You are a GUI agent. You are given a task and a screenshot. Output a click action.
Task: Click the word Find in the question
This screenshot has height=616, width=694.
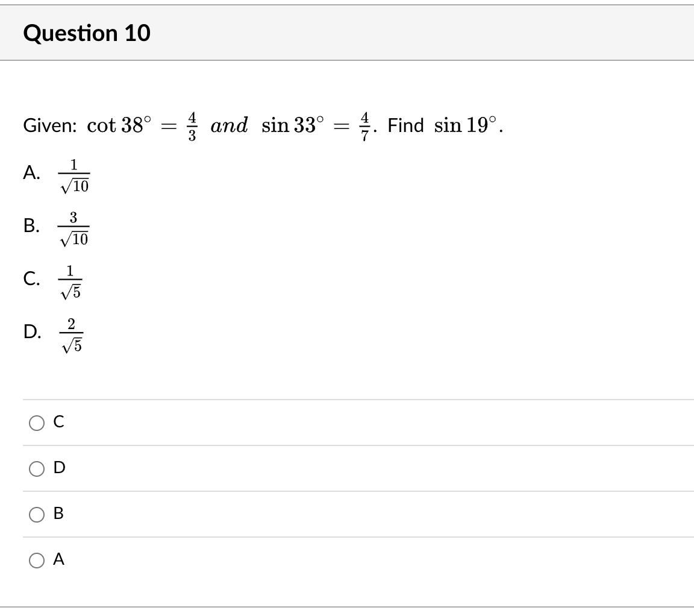[x=405, y=126]
